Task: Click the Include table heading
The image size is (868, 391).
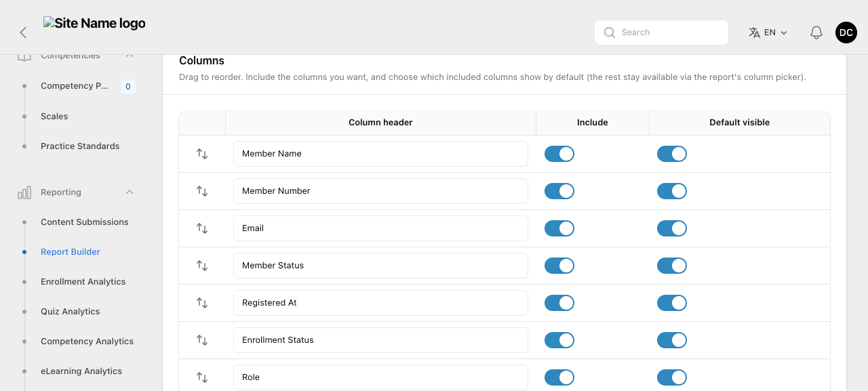Action: pos(593,123)
